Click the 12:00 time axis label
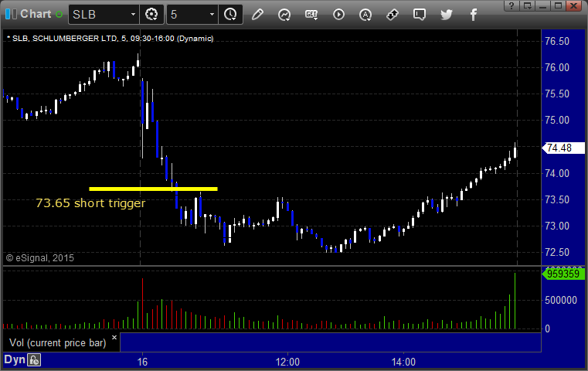The width and height of the screenshot is (588, 371). point(287,362)
